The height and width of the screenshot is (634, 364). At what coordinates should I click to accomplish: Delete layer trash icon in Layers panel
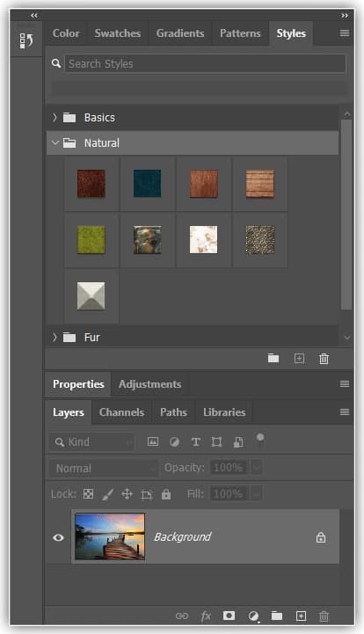(x=324, y=616)
